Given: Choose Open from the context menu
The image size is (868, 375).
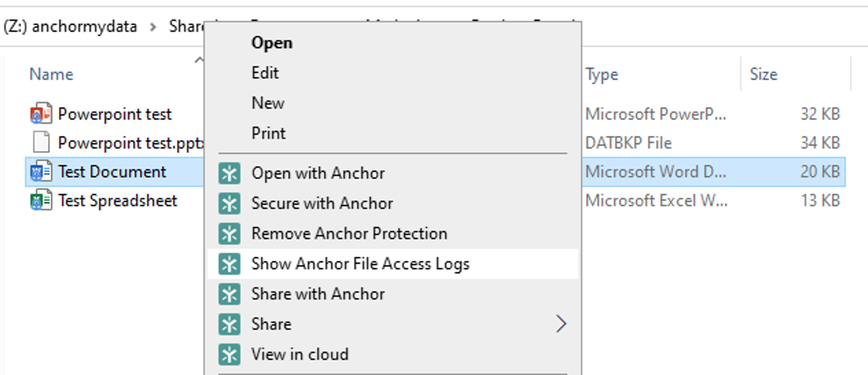Looking at the screenshot, I should click(271, 43).
